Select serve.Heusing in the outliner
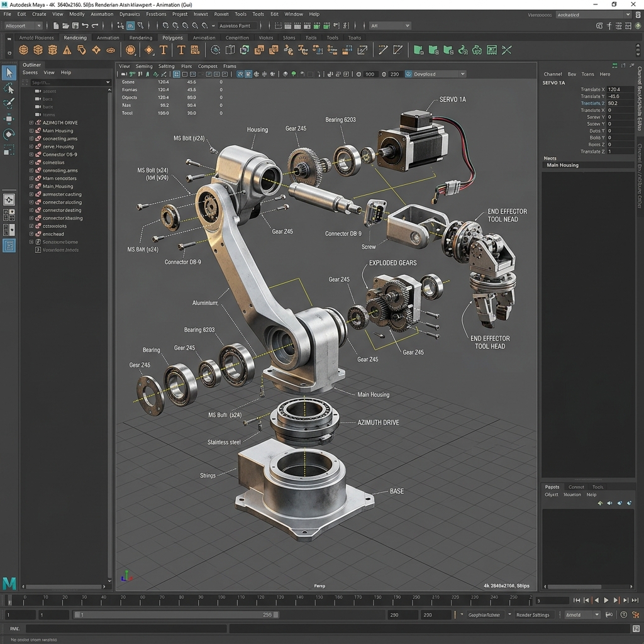 58,146
